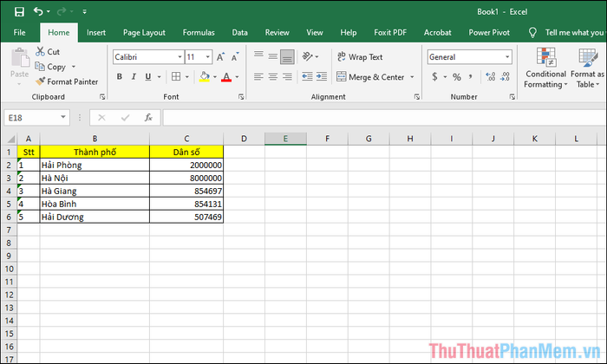Toggle Bold formatting

pos(120,76)
